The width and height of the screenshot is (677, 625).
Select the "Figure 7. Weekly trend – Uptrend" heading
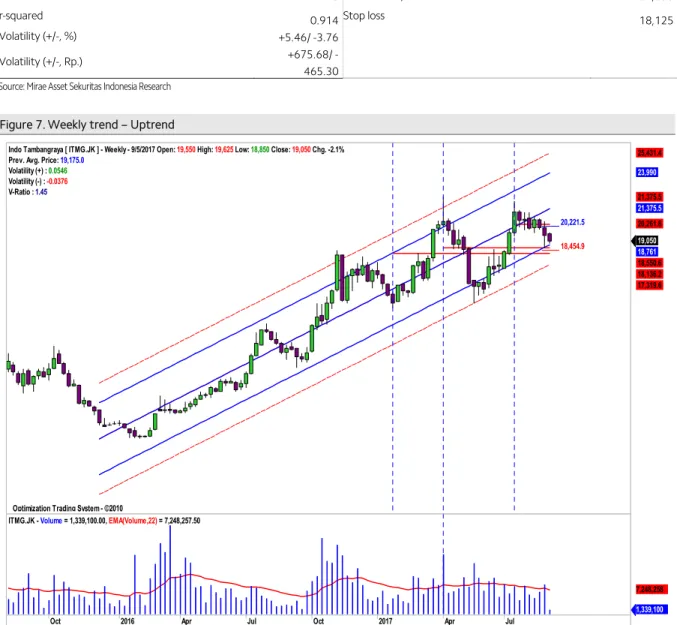click(x=87, y=125)
